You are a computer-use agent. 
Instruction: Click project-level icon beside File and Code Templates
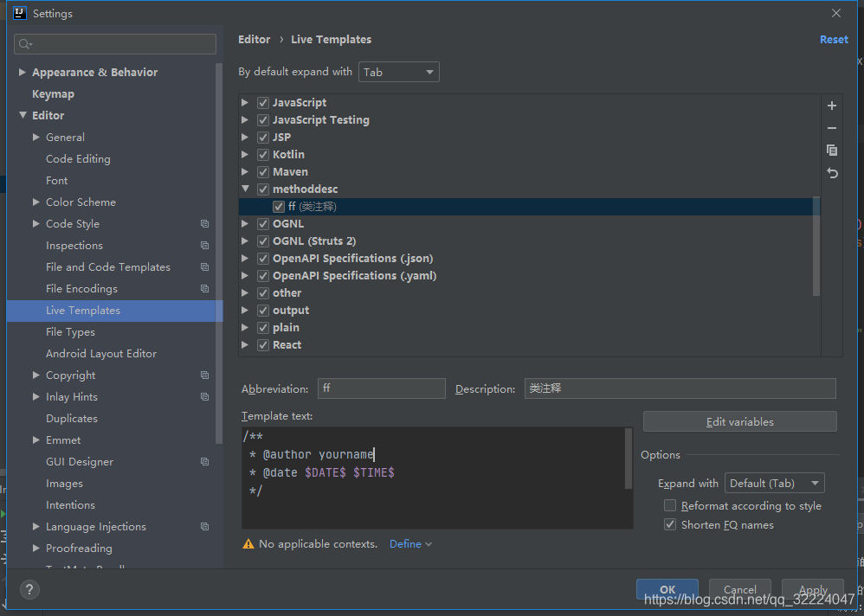(205, 267)
